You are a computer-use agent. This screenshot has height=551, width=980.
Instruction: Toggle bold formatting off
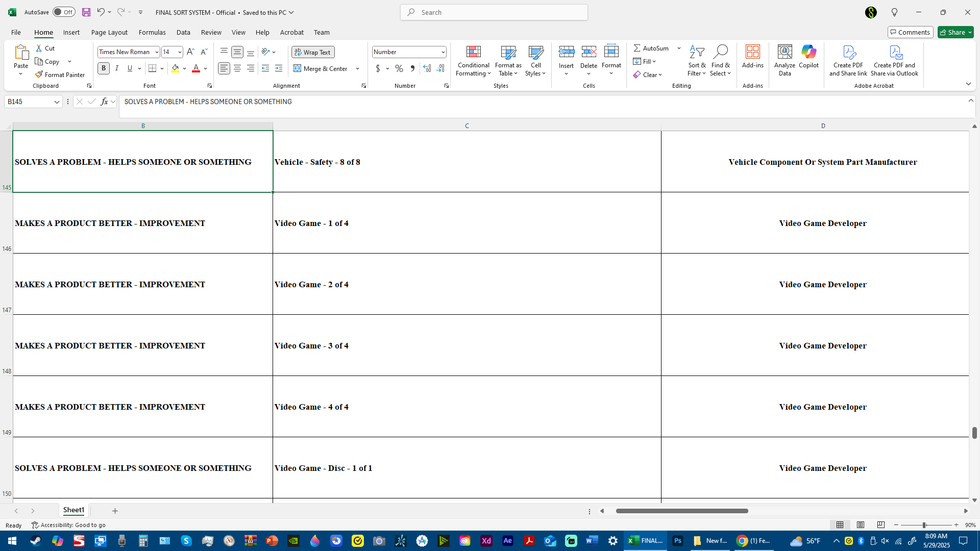(x=104, y=68)
